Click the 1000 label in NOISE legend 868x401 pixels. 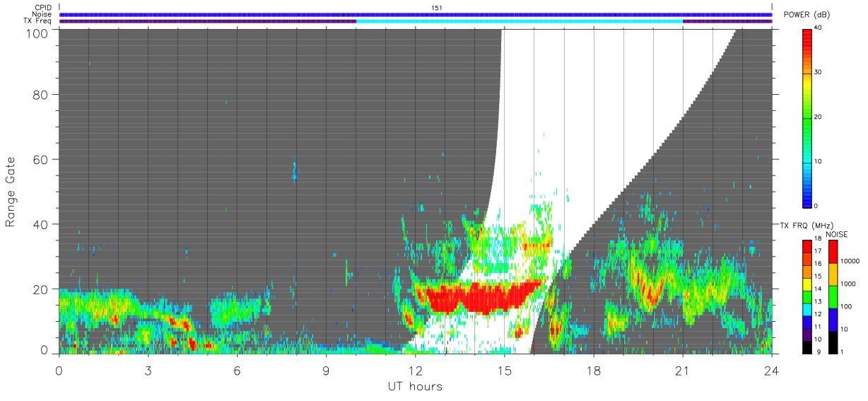click(848, 283)
